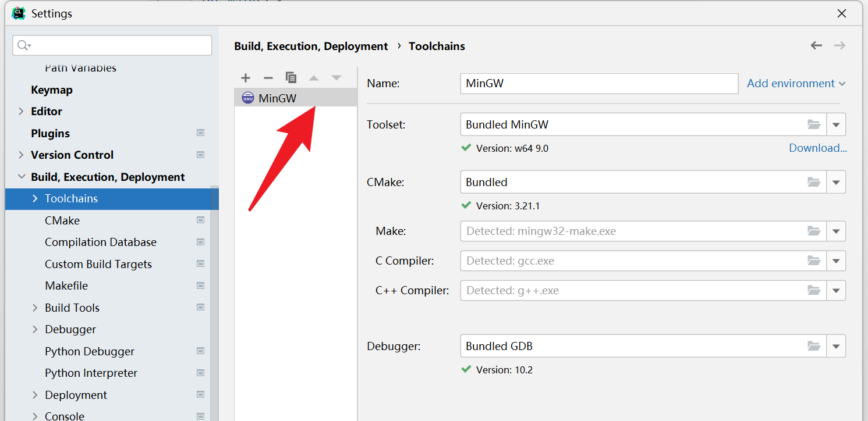Select MinGW toolchain in list

coord(296,98)
